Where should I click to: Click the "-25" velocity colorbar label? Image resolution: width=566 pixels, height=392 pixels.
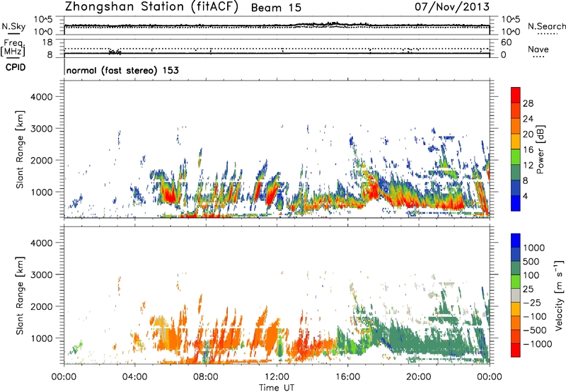pyautogui.click(x=532, y=303)
